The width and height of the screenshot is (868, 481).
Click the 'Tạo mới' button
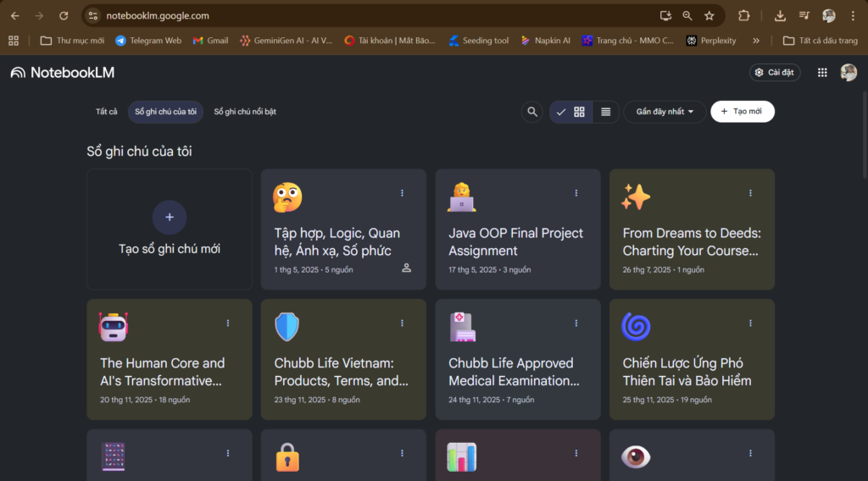click(742, 112)
